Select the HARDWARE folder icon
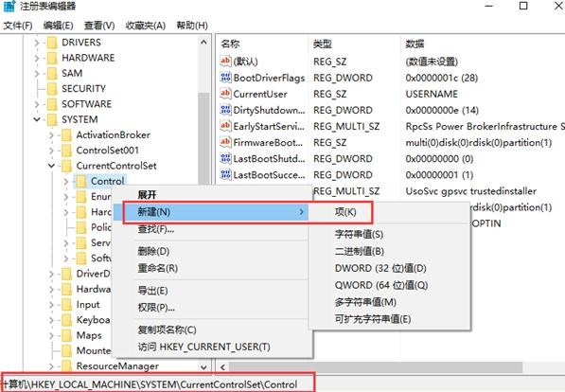This screenshot has height=392, width=565. tap(52, 58)
